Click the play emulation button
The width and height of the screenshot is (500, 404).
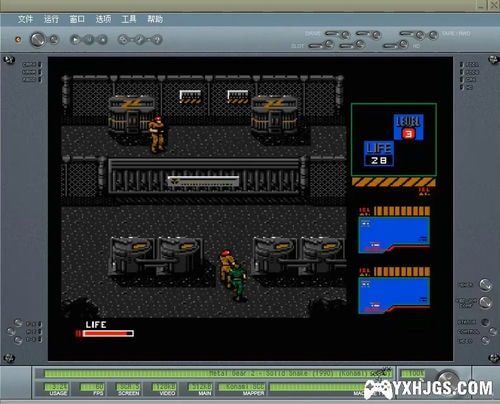click(x=75, y=40)
